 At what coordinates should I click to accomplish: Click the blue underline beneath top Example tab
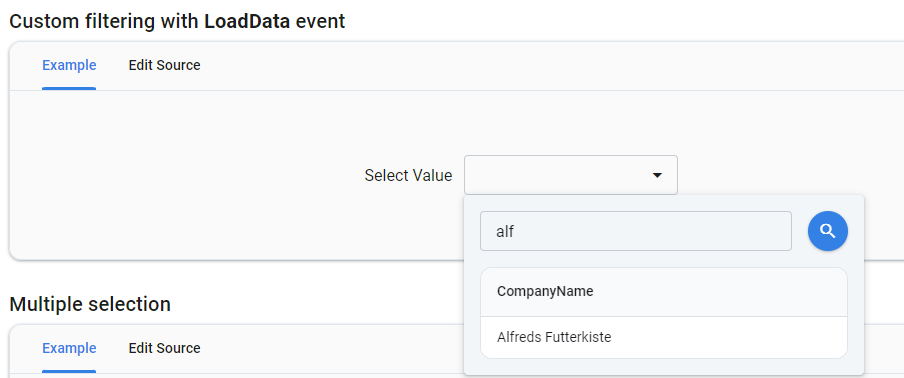point(69,89)
